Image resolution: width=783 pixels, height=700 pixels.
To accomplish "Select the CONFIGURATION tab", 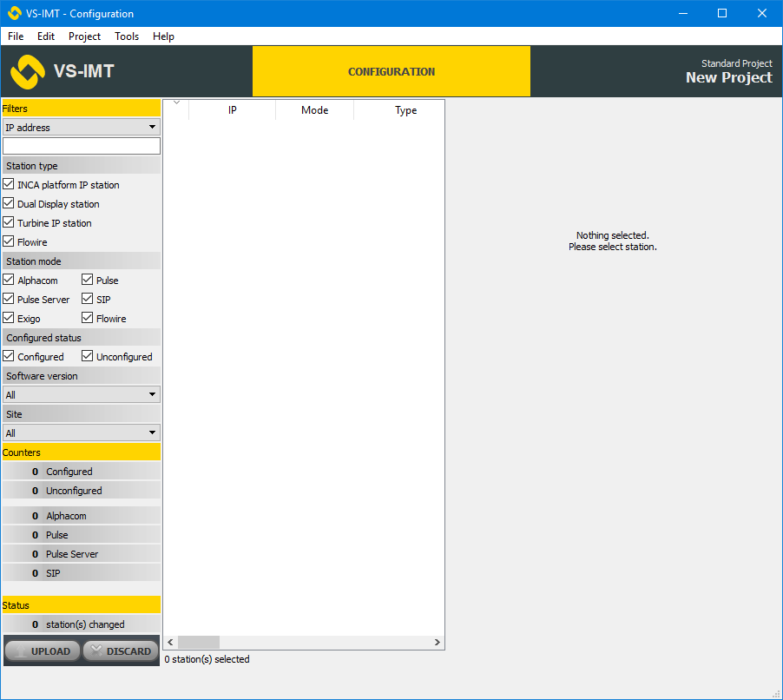I will click(391, 72).
